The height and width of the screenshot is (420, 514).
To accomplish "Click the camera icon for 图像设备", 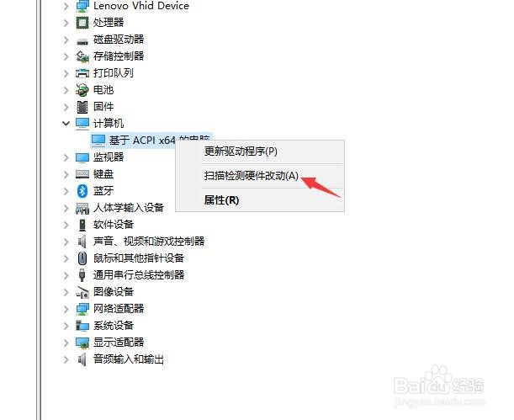I will point(82,292).
